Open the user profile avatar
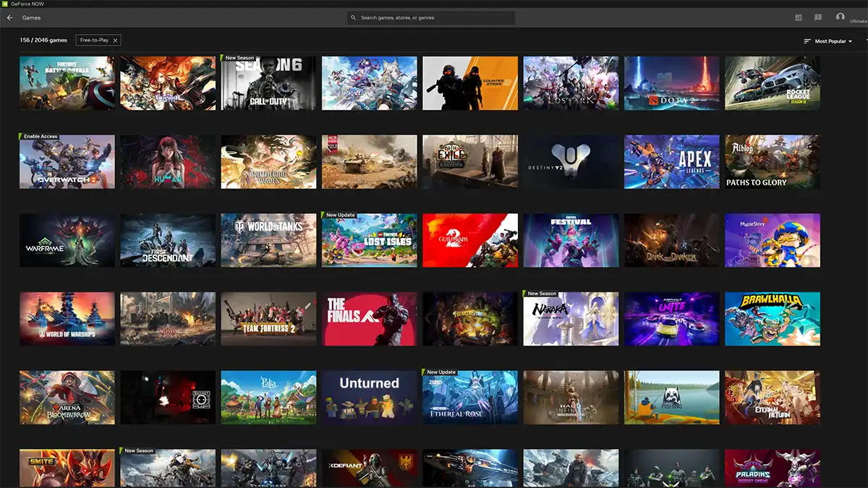The width and height of the screenshot is (868, 488). [840, 15]
